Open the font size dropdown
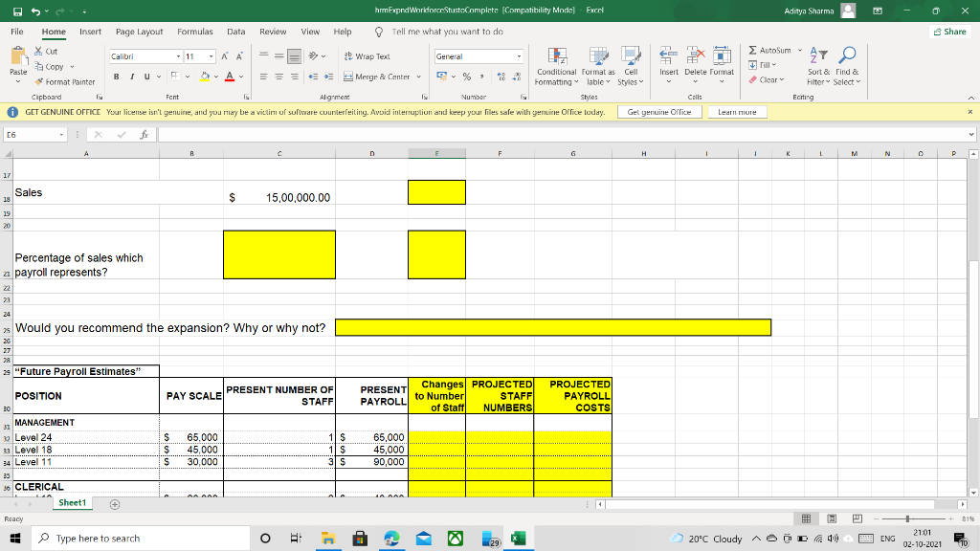980x551 pixels. coord(212,56)
